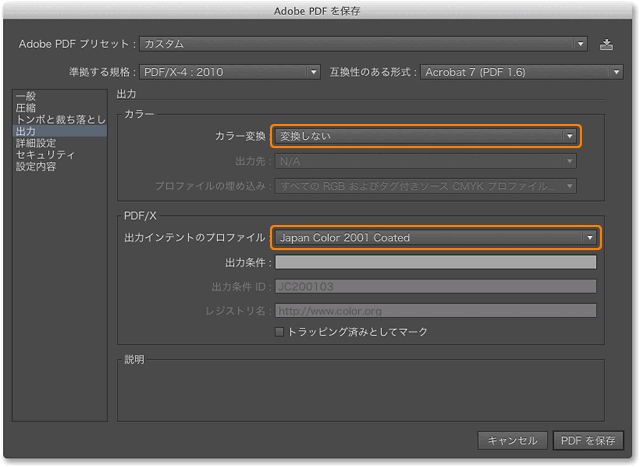Image resolution: width=640 pixels, height=467 pixels.
Task: Click the 出力条件 text field
Action: 435,262
